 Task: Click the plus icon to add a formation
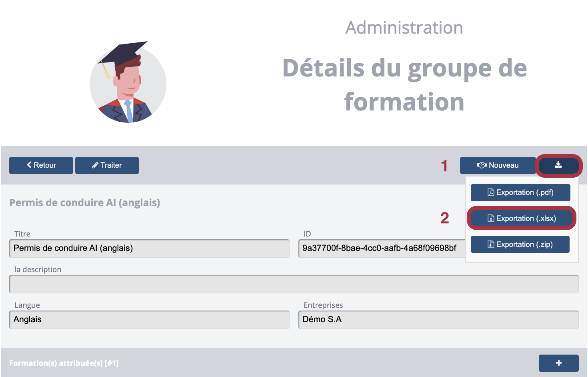tap(559, 363)
